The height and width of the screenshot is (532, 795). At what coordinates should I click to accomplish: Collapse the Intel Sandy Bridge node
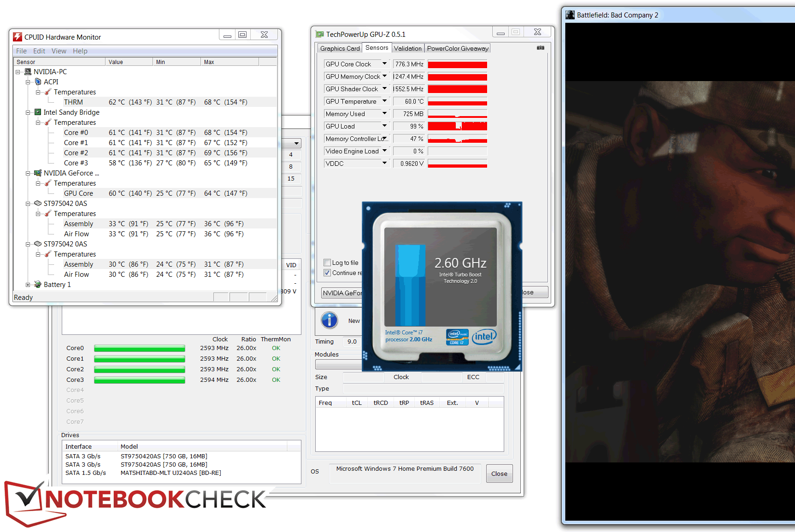click(x=28, y=112)
